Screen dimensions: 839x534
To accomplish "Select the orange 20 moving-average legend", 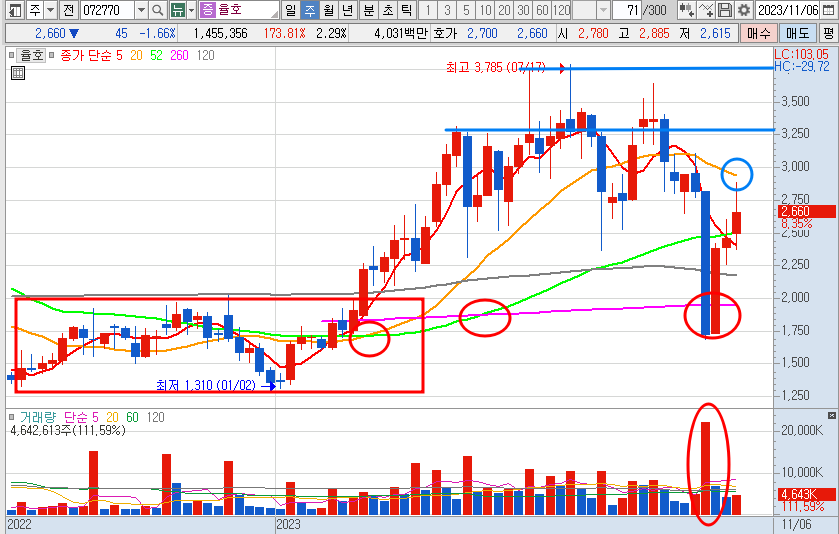I will pyautogui.click(x=136, y=55).
